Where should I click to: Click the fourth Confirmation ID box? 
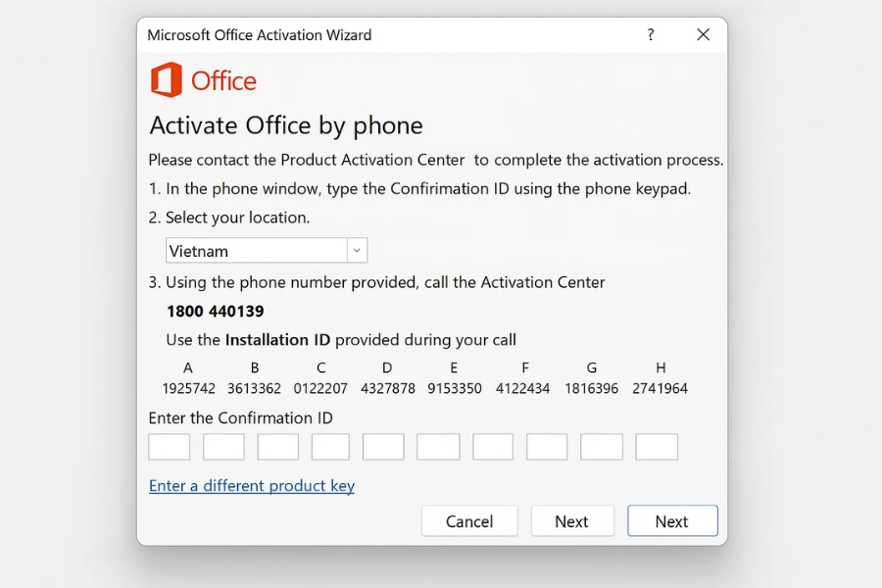pyautogui.click(x=331, y=447)
